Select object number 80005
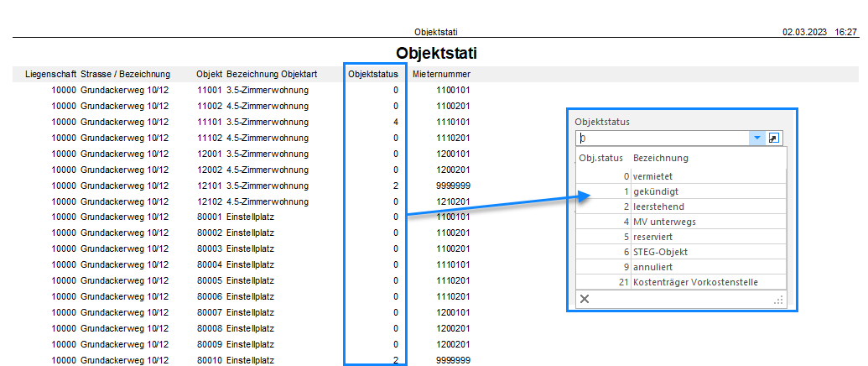This screenshot has width=868, height=366. pos(210,280)
